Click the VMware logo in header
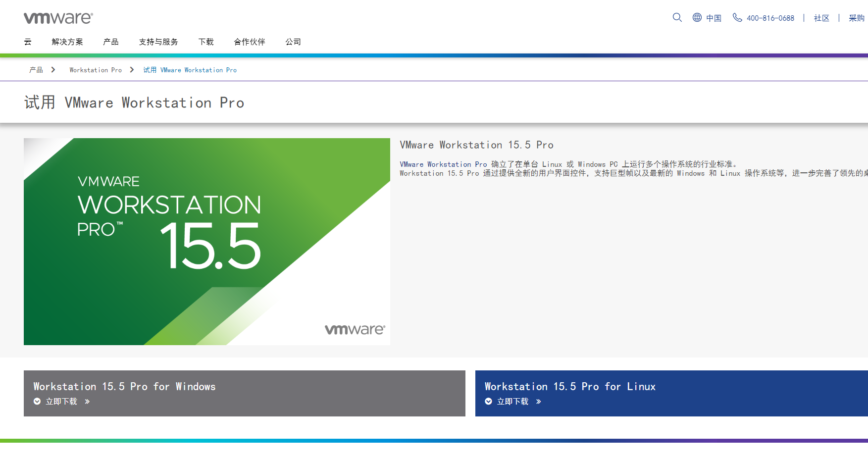 [58, 18]
